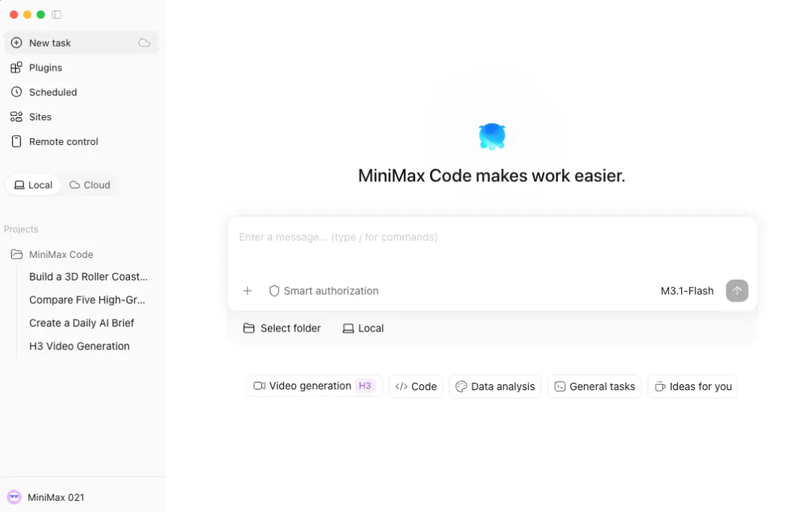Image resolution: width=812 pixels, height=512 pixels.
Task: Select the Video generation suggestion chip
Action: tap(314, 386)
